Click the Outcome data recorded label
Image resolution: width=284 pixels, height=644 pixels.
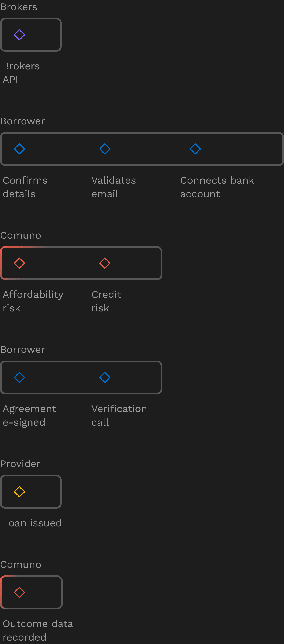pyautogui.click(x=38, y=630)
